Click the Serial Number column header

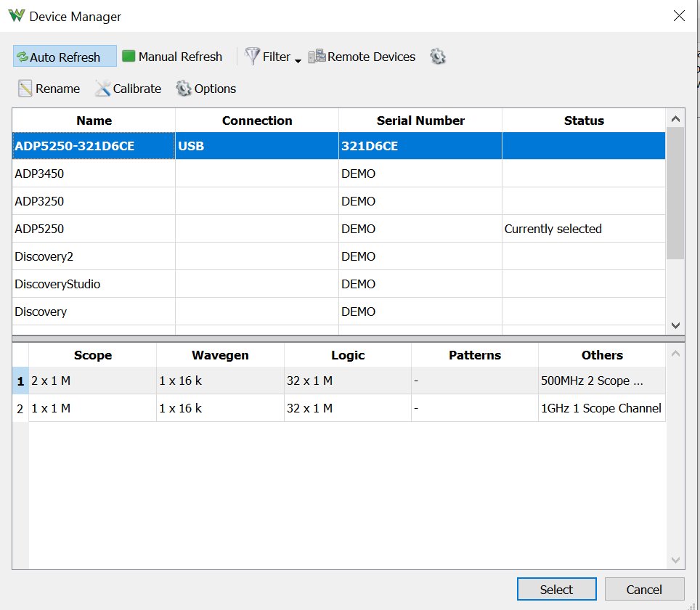pyautogui.click(x=420, y=121)
